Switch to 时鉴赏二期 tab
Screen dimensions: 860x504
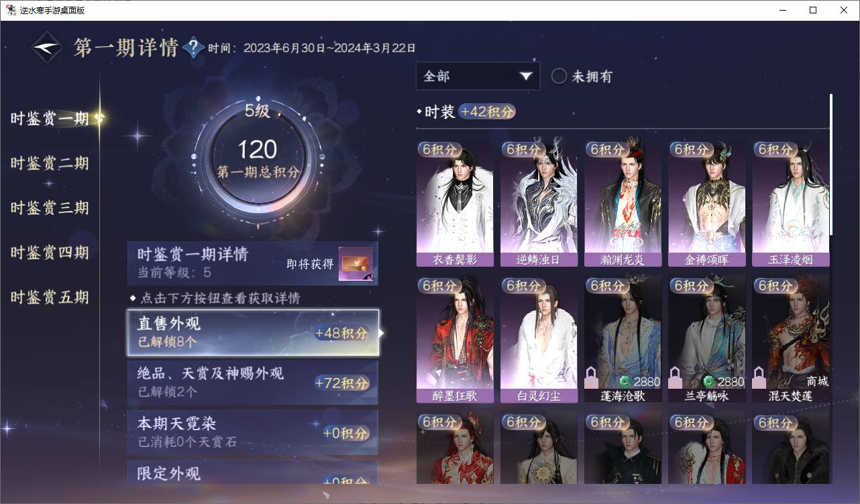click(x=50, y=163)
